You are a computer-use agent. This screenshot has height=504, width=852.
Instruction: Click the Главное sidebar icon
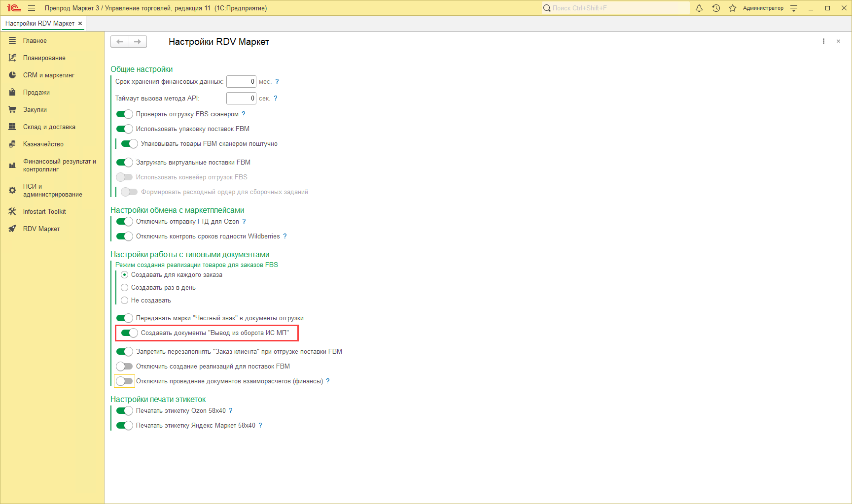click(12, 40)
